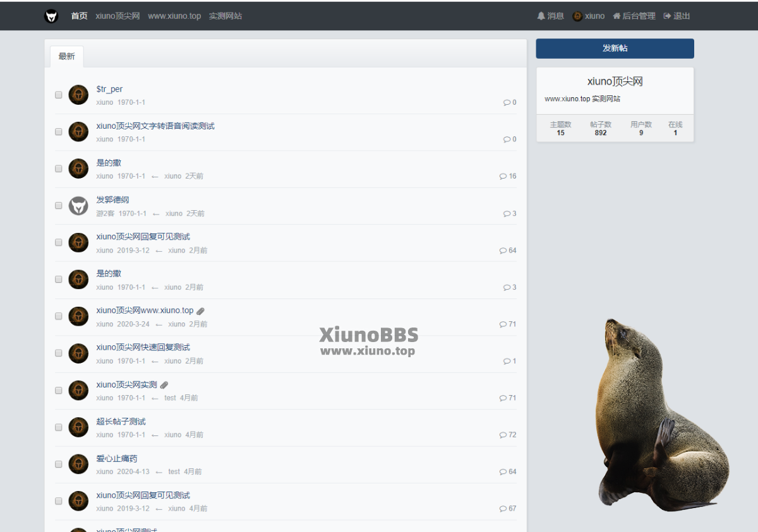Click avatar beside xiuno顶尖网快速回复测试
The width and height of the screenshot is (758, 532).
(x=78, y=353)
